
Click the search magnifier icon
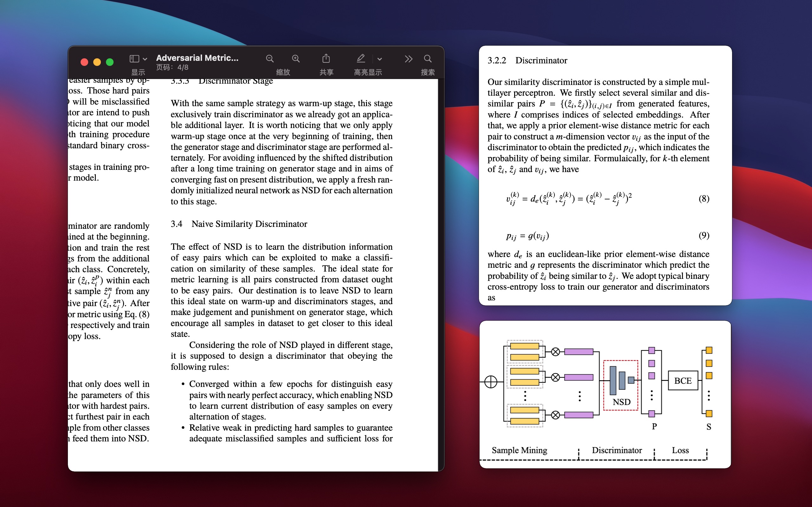[428, 59]
